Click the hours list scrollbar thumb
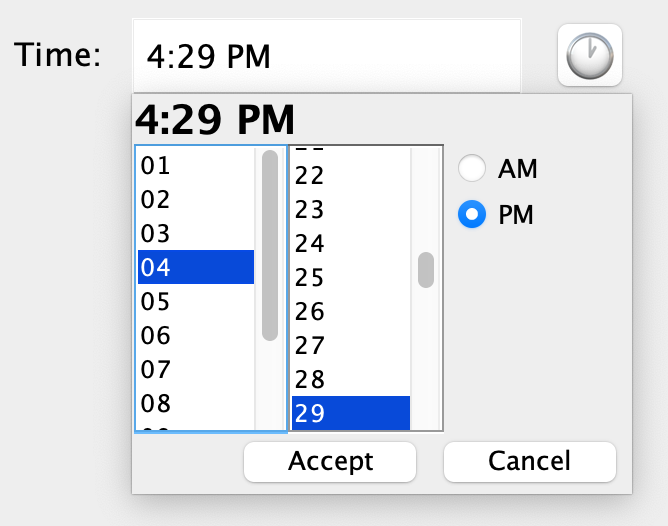Screen dimensions: 668x526 tap(270, 245)
